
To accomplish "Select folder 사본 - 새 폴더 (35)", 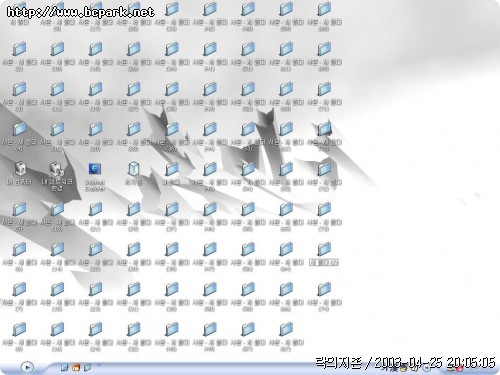I will point(171,96).
